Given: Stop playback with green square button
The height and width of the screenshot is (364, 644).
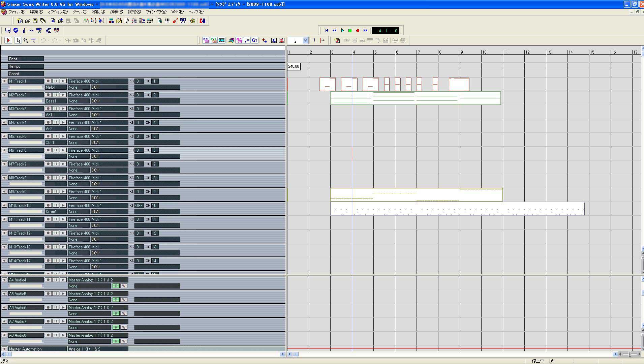Looking at the screenshot, I should pyautogui.click(x=350, y=30).
